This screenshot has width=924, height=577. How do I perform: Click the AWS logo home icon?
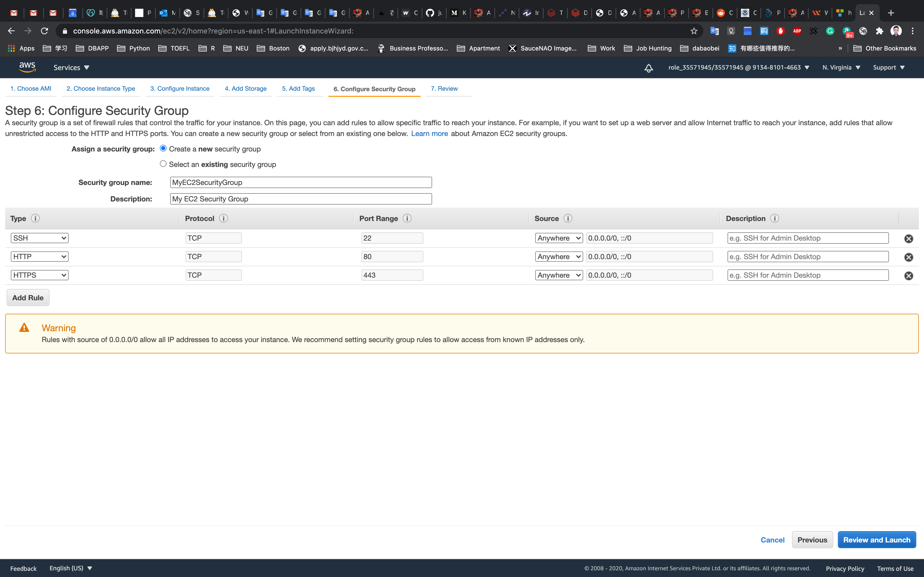(x=27, y=67)
